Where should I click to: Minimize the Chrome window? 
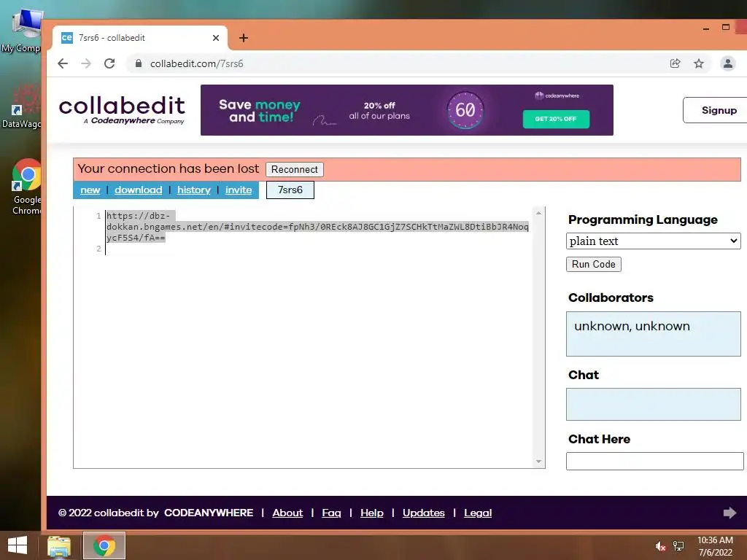point(706,28)
